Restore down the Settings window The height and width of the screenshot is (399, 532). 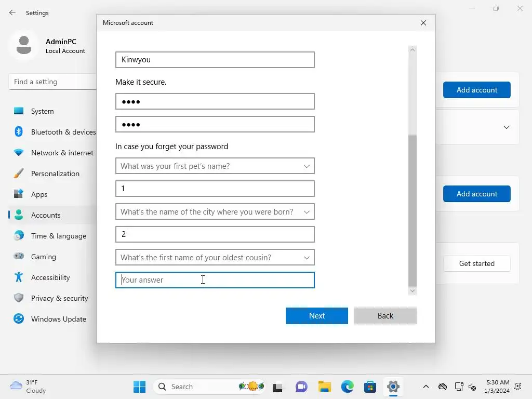[x=496, y=8]
